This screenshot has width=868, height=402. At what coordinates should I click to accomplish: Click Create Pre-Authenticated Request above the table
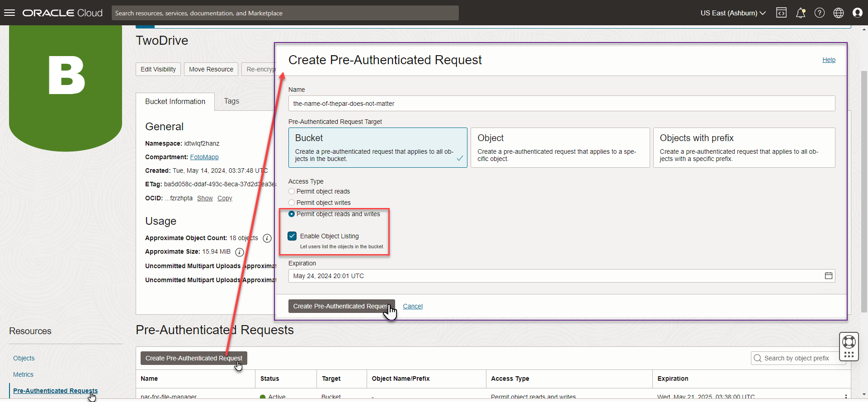194,358
